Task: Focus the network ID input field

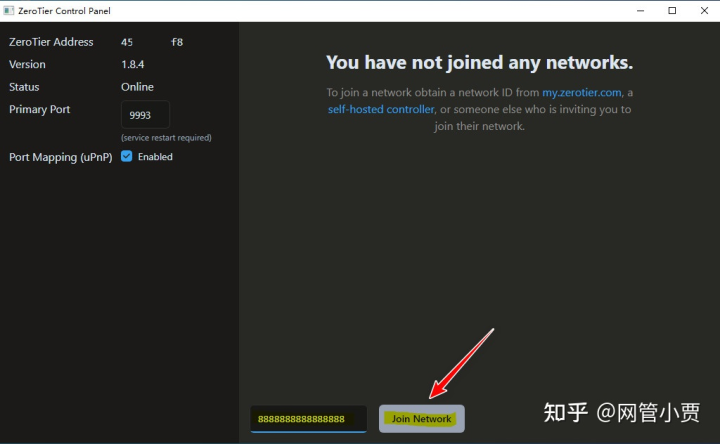Action: [308, 419]
